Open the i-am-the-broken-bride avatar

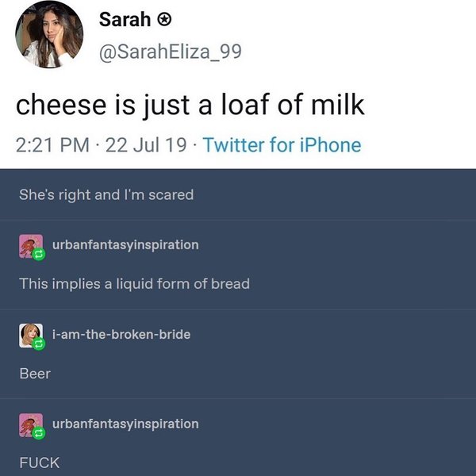pyautogui.click(x=29, y=334)
